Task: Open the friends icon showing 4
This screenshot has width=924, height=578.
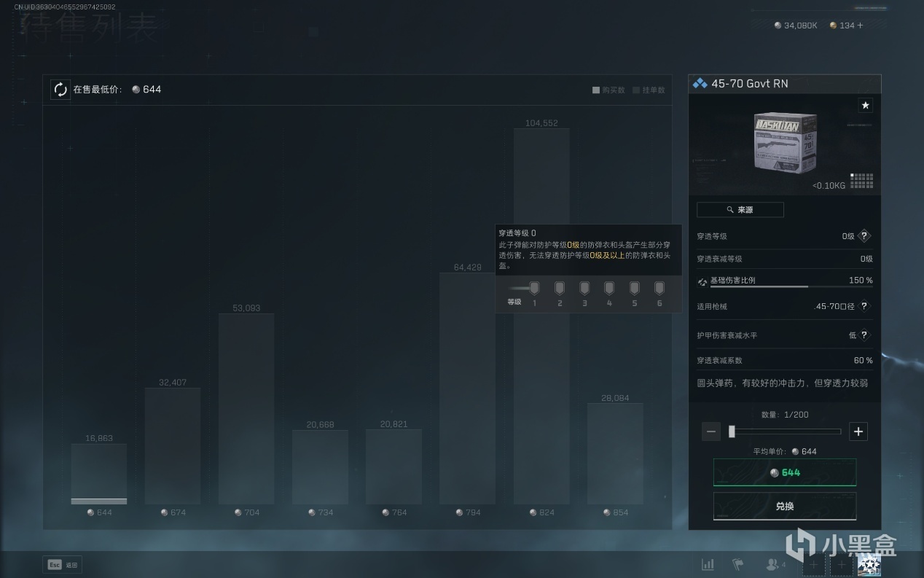Action: (x=775, y=564)
